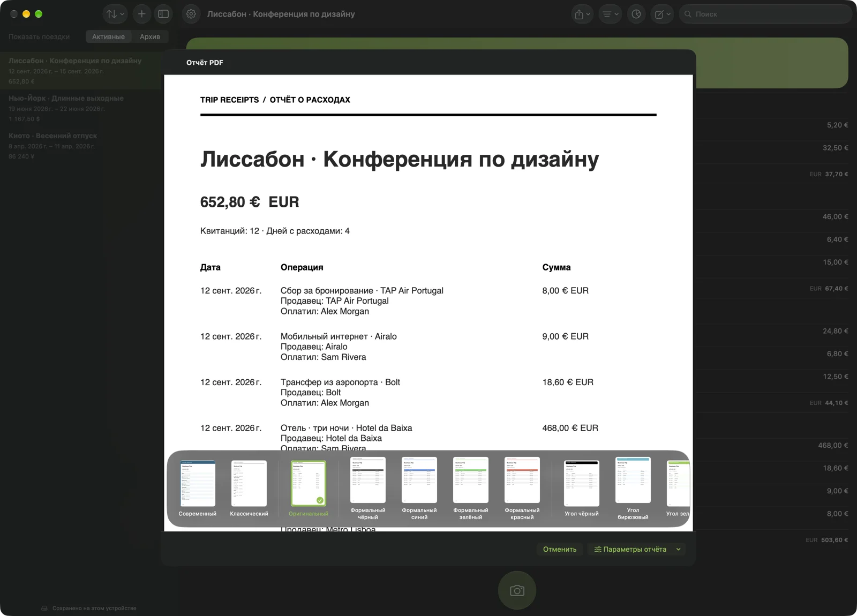This screenshot has width=857, height=616.
Task: Open Параметры отчёта button
Action: click(630, 549)
